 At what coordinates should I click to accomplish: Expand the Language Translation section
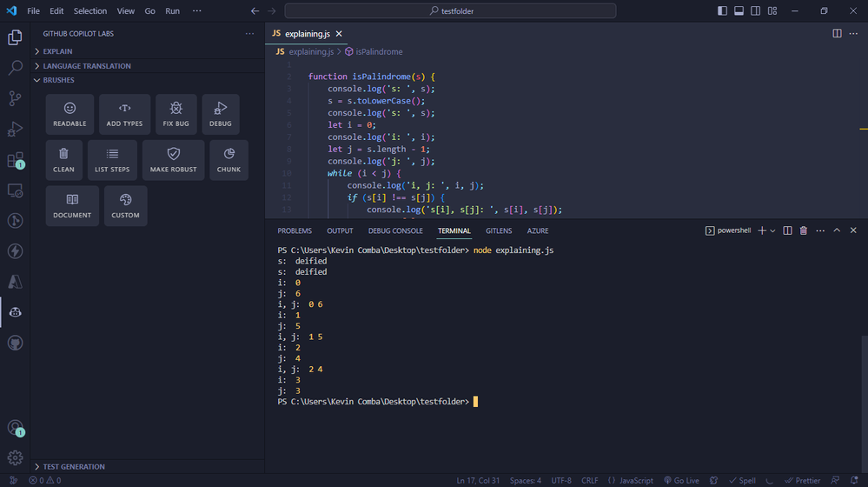tap(87, 66)
